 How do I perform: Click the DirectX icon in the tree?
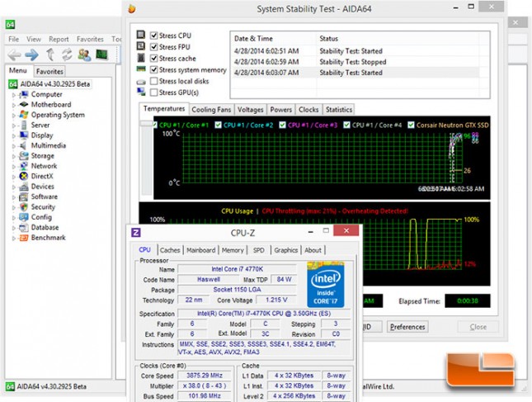[23, 176]
